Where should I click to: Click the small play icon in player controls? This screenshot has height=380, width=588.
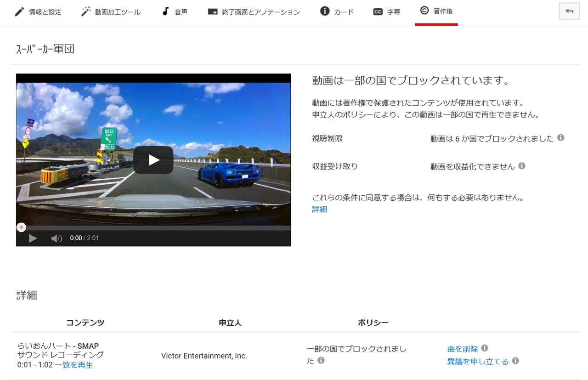(33, 238)
